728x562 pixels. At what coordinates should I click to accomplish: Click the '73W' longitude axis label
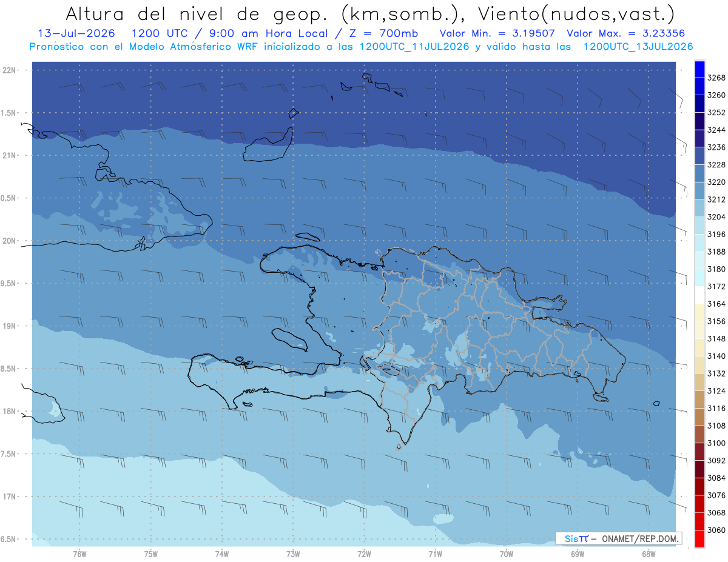(293, 554)
